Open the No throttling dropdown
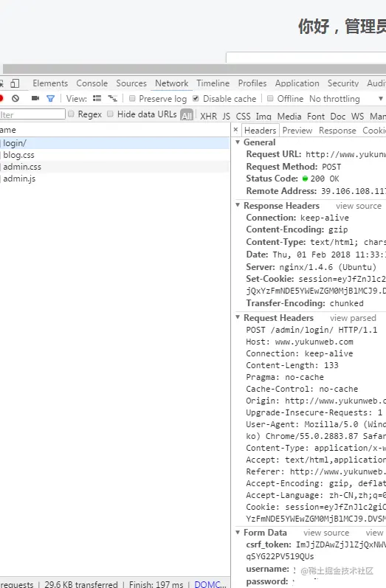Viewport: 386px width, 588px height. 346,99
